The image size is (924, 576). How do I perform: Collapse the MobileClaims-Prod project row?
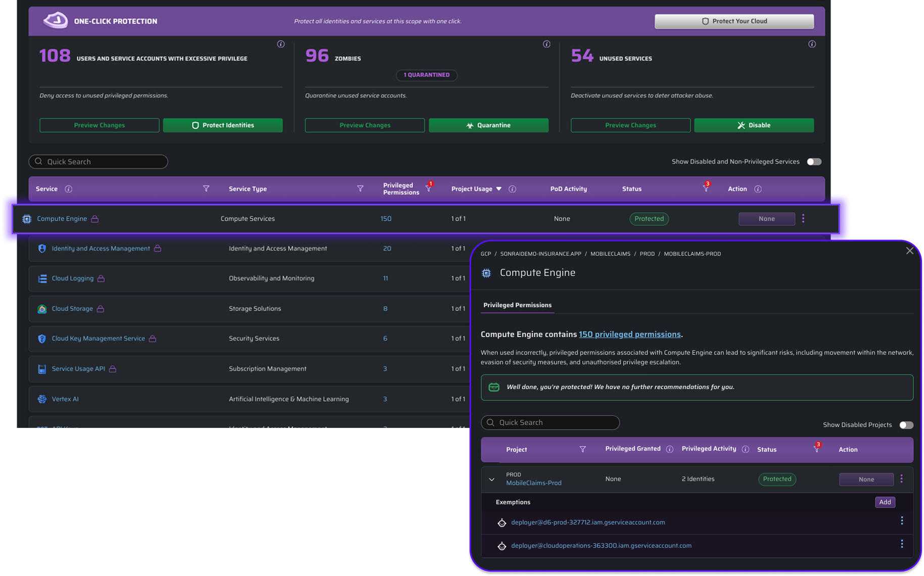[492, 479]
